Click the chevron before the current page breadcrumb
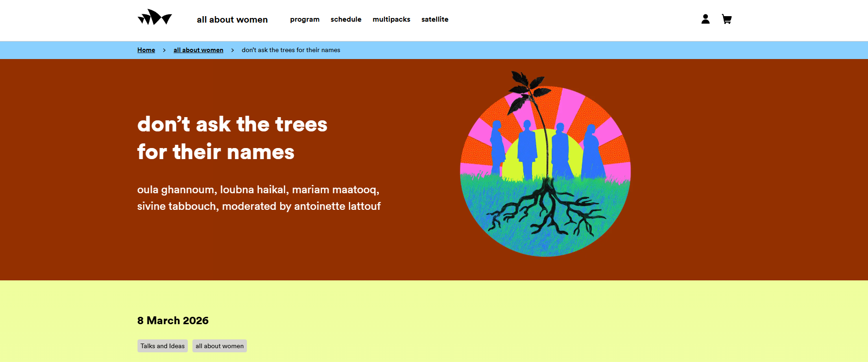The height and width of the screenshot is (362, 868). pos(233,50)
